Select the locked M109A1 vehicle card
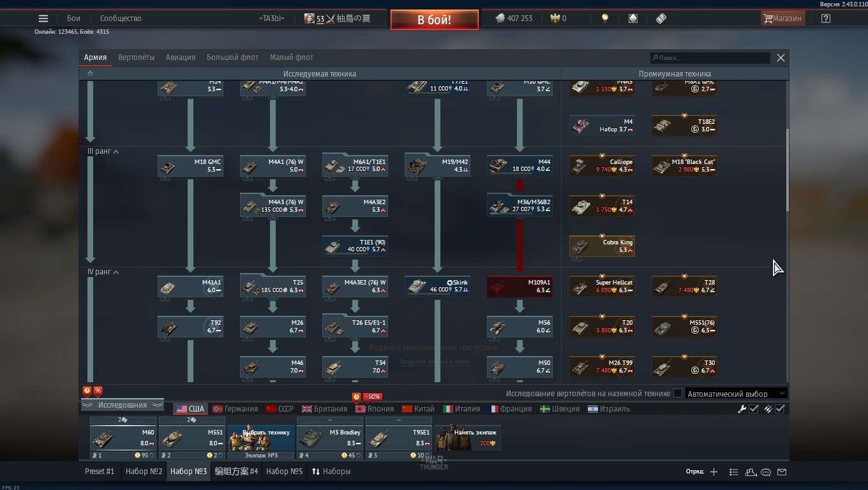Screen dimensions: 868x490 coord(520,286)
